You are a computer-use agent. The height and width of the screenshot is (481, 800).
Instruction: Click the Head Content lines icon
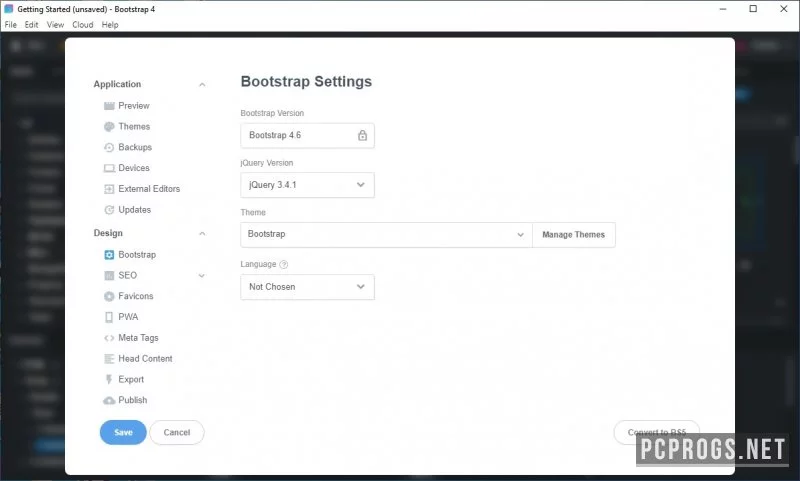point(109,359)
